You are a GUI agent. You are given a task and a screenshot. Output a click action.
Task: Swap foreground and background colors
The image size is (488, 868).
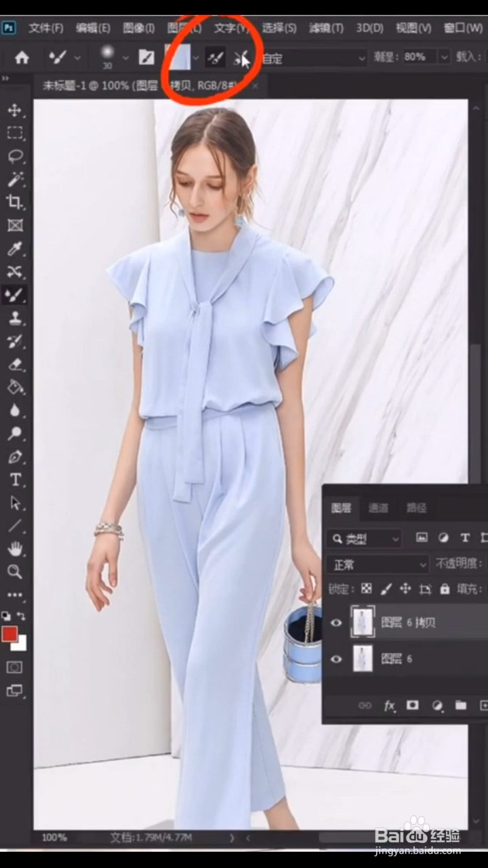(20, 616)
